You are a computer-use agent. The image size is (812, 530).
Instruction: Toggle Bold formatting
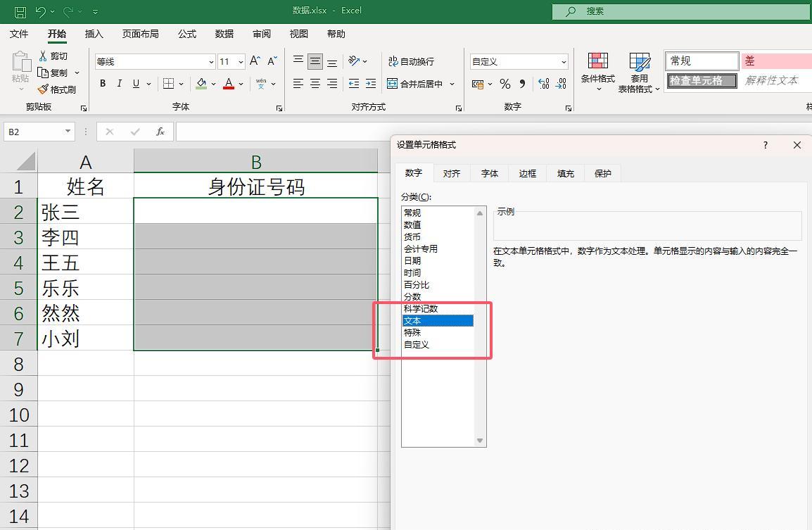(x=103, y=84)
